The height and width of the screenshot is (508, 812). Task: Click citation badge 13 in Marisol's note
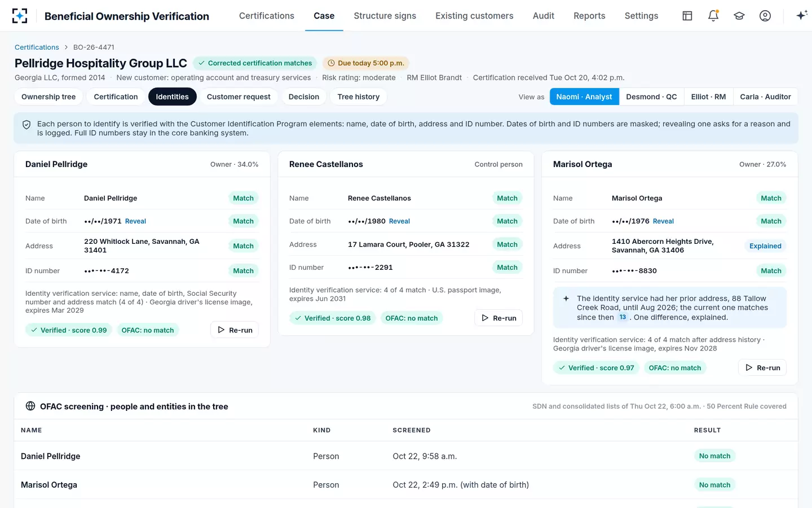623,317
